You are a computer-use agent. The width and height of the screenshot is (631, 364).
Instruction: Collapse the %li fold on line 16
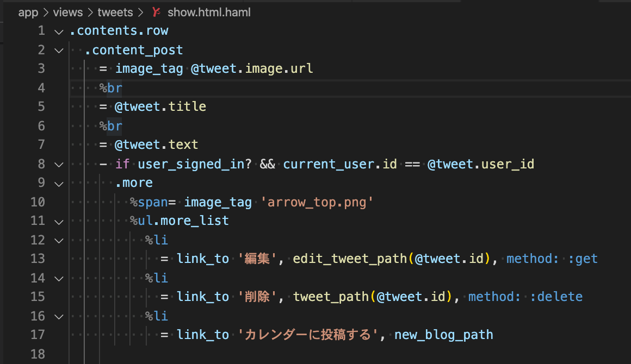pos(59,317)
